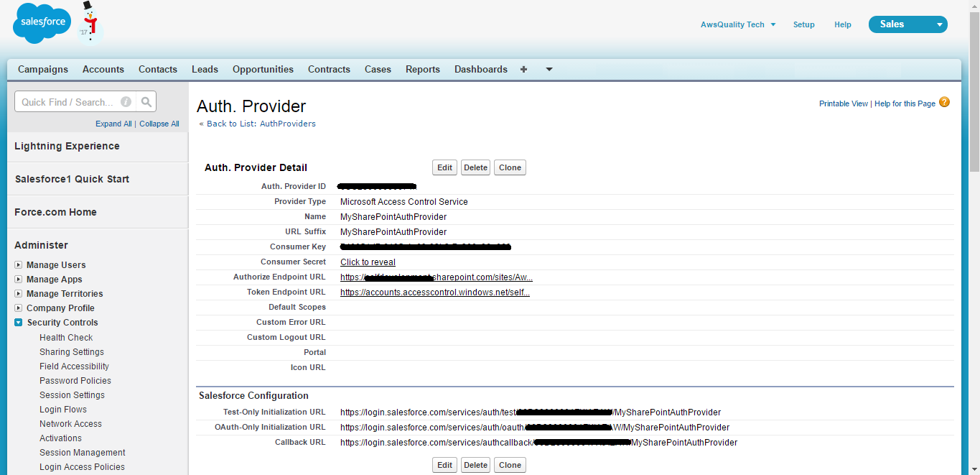
Task: Open Network Access in sidebar
Action: tap(70, 424)
